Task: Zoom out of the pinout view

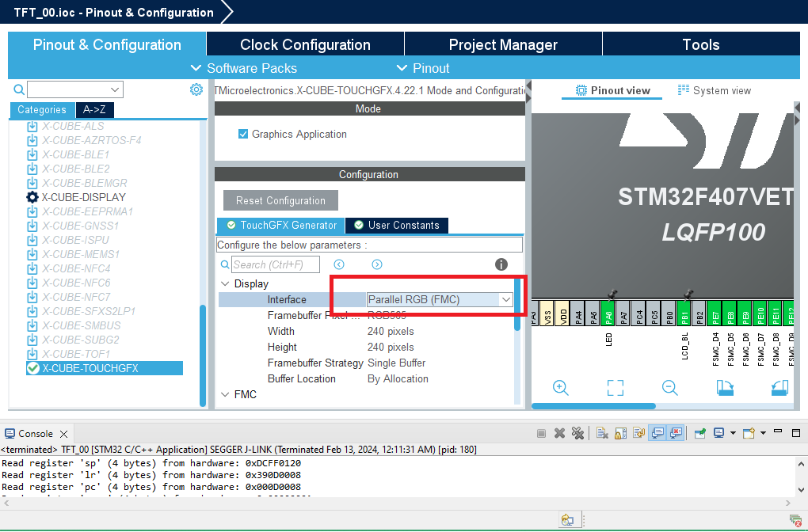Action: tap(669, 388)
